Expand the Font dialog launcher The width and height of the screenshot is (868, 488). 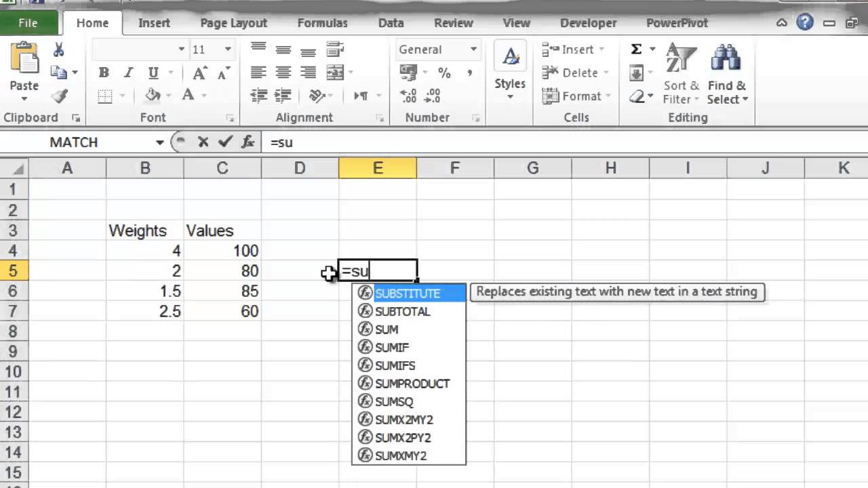point(230,119)
